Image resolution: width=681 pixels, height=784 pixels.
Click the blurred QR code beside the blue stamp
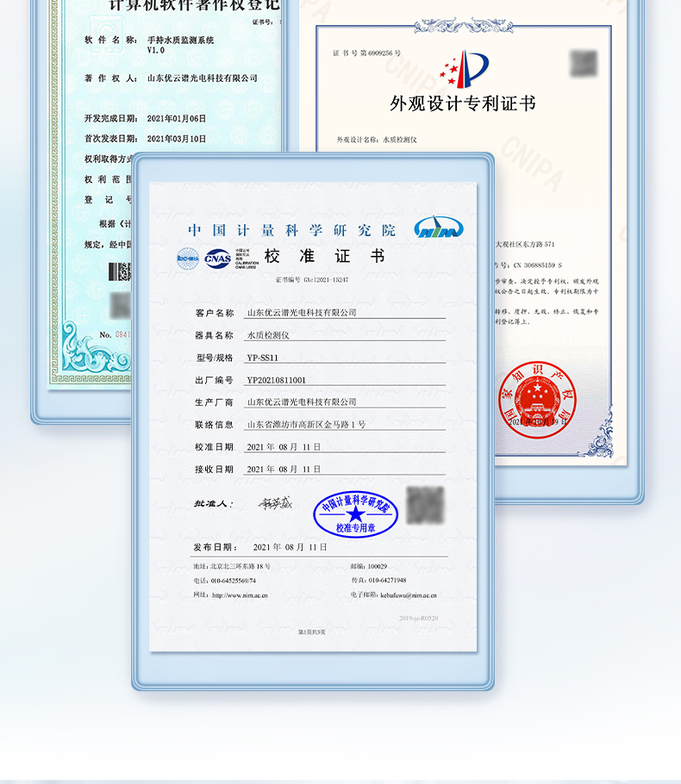425,505
